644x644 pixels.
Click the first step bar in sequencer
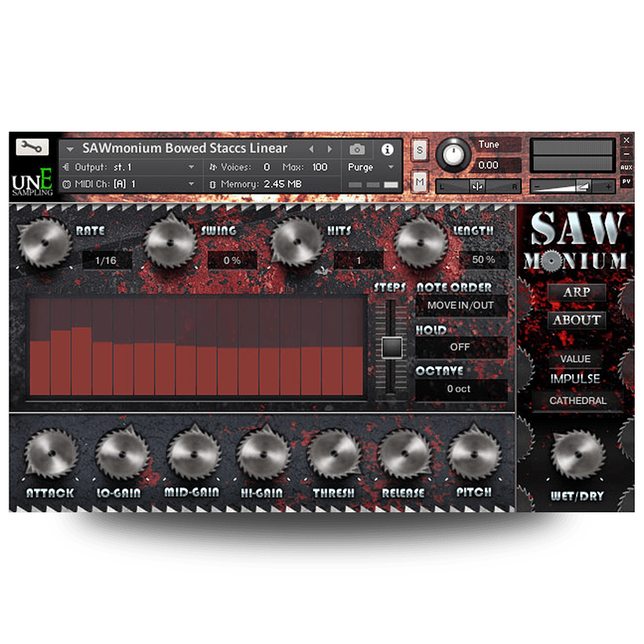40,368
